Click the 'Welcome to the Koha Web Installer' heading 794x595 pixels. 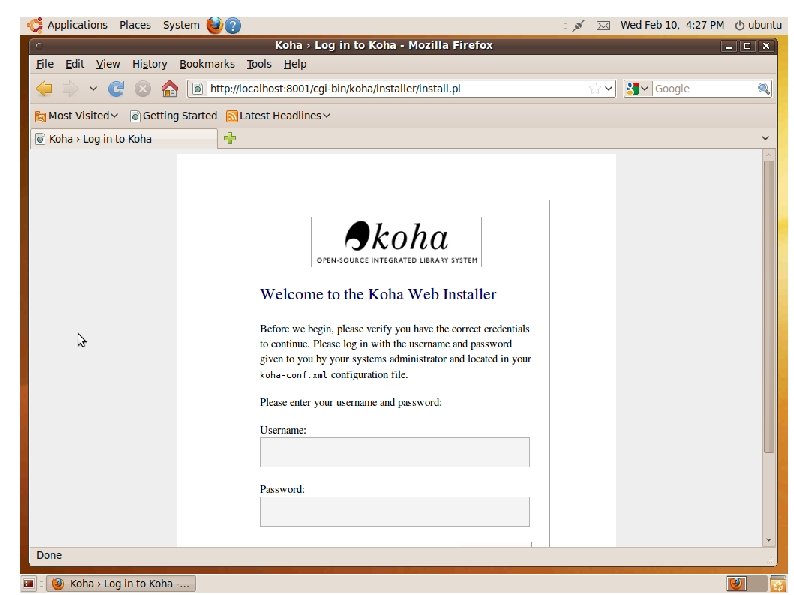click(x=378, y=294)
